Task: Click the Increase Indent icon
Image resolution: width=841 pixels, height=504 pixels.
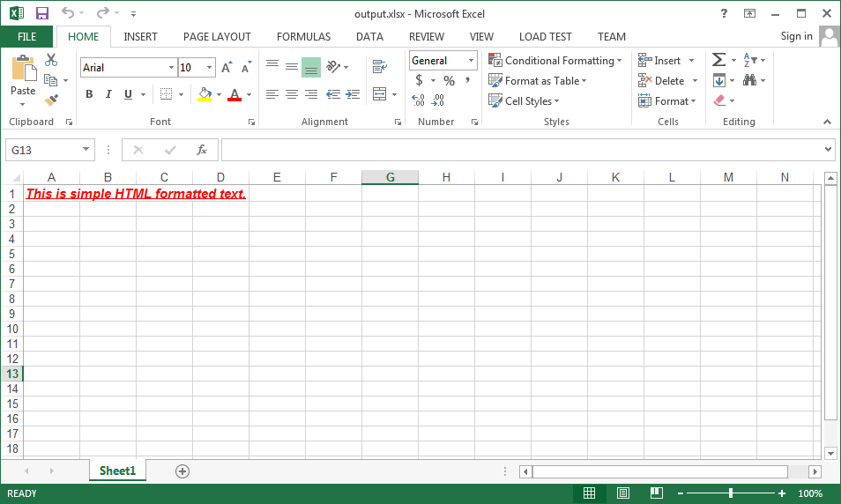Action: pyautogui.click(x=353, y=94)
